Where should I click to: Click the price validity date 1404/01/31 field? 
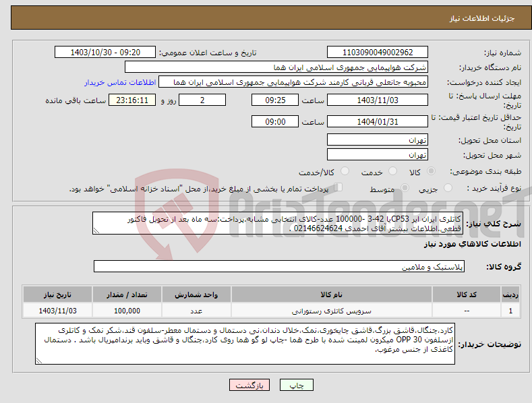click(x=378, y=121)
